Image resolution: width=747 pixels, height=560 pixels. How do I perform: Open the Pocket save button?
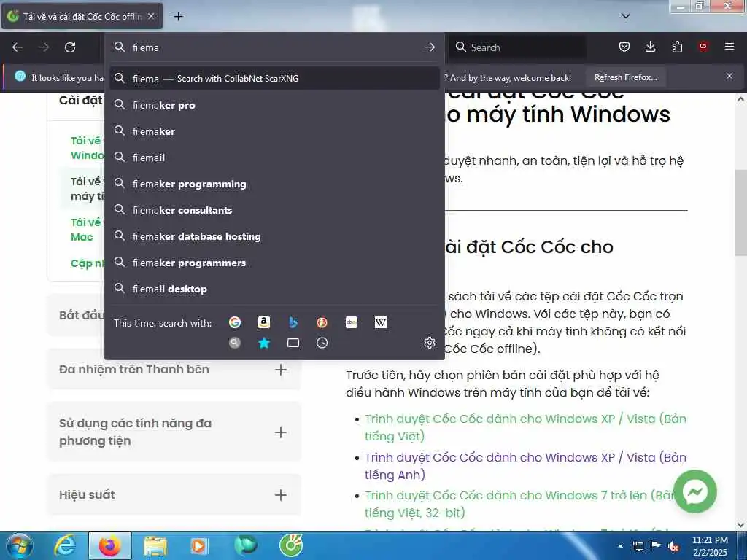[624, 47]
